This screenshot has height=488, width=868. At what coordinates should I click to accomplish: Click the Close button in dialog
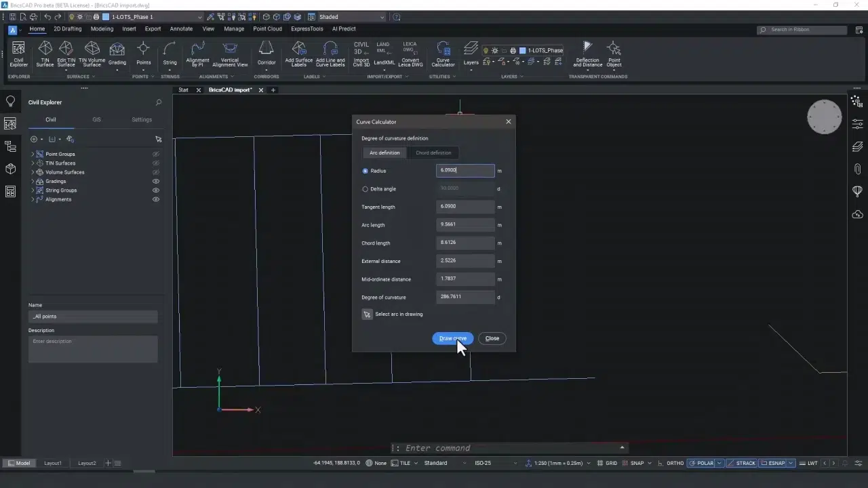492,338
